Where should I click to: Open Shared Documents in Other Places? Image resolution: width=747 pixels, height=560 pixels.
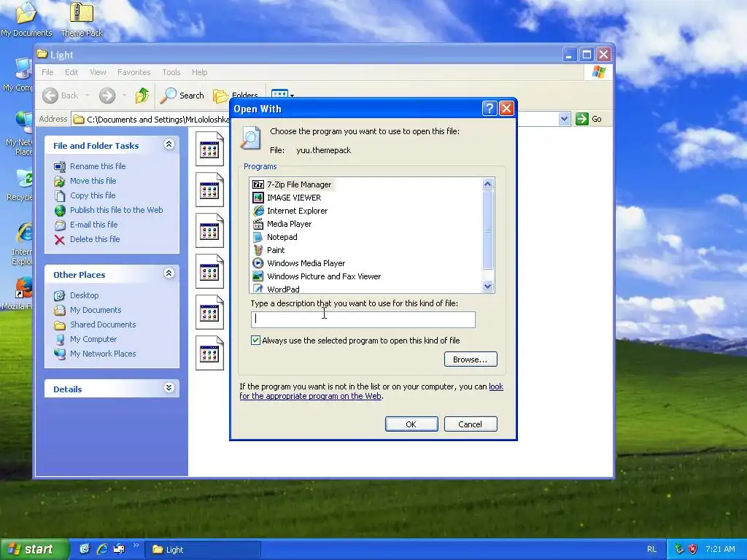103,324
